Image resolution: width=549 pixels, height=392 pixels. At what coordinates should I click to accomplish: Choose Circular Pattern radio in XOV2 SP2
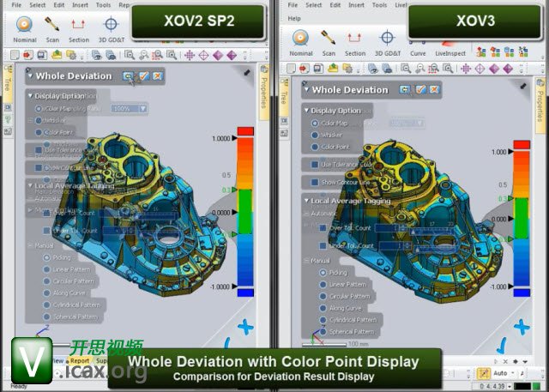tap(46, 281)
